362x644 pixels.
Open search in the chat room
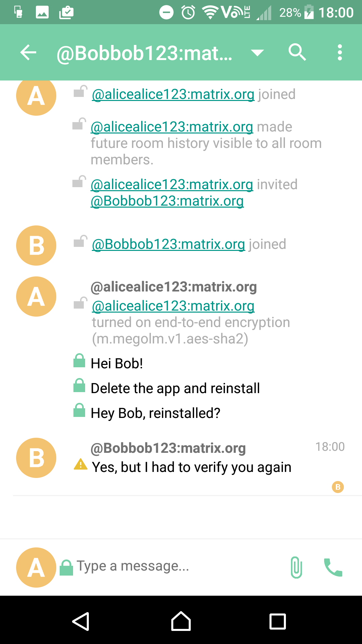click(x=297, y=52)
